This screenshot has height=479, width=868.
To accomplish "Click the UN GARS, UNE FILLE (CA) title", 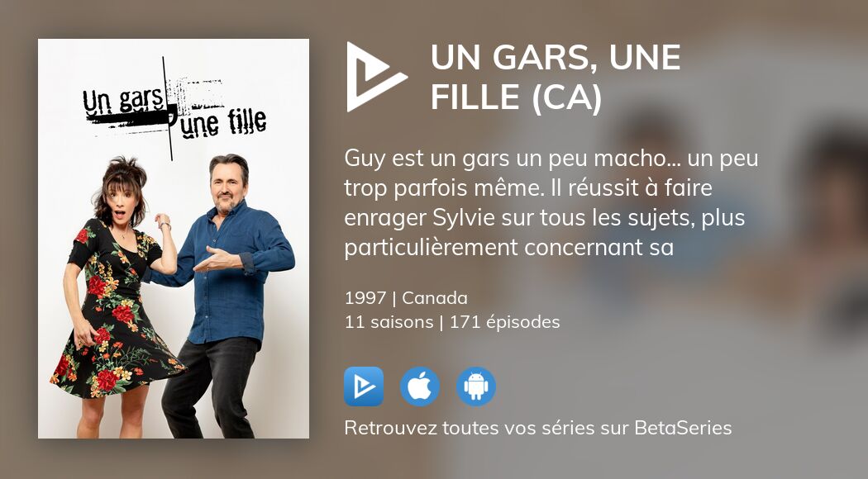I will (x=556, y=77).
